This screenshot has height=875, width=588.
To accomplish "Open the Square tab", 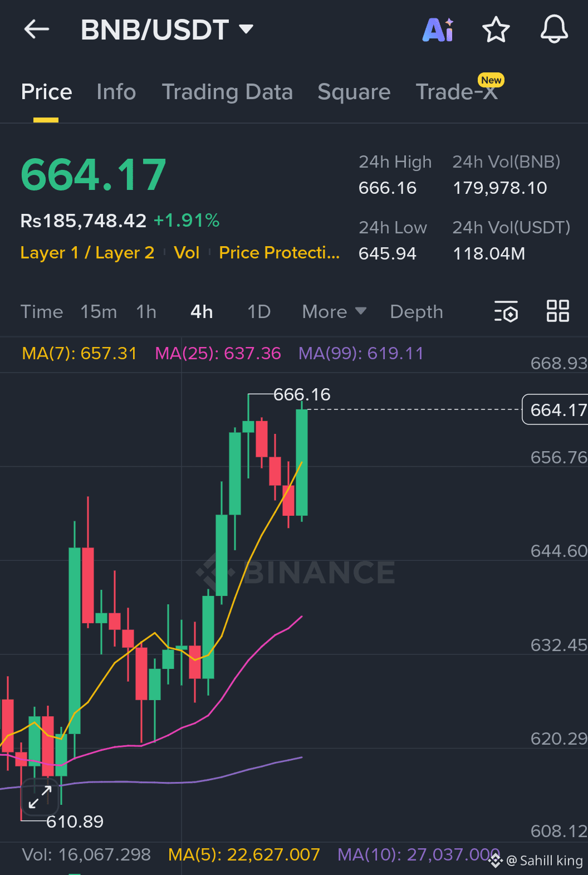I will pyautogui.click(x=354, y=92).
